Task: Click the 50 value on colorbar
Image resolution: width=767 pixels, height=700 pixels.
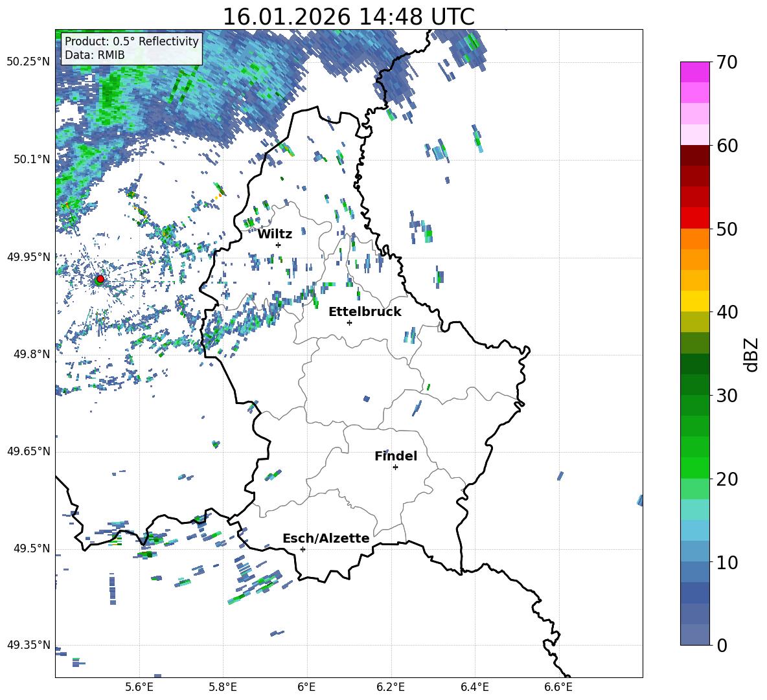Action: (727, 229)
